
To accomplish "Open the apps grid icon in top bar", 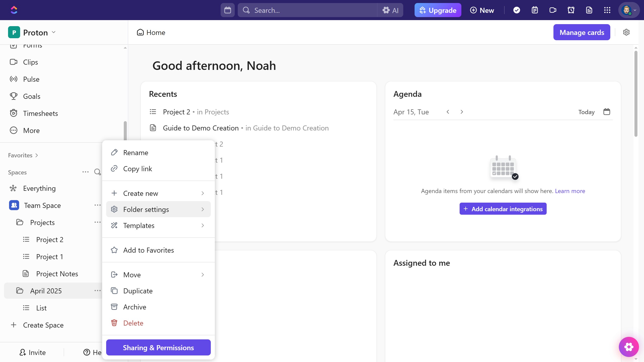I will 607,10.
